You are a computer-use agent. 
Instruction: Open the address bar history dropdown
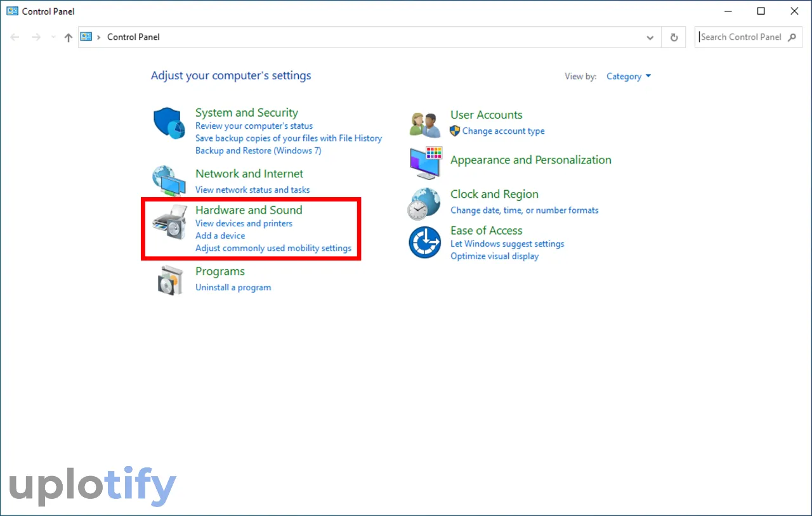[650, 37]
